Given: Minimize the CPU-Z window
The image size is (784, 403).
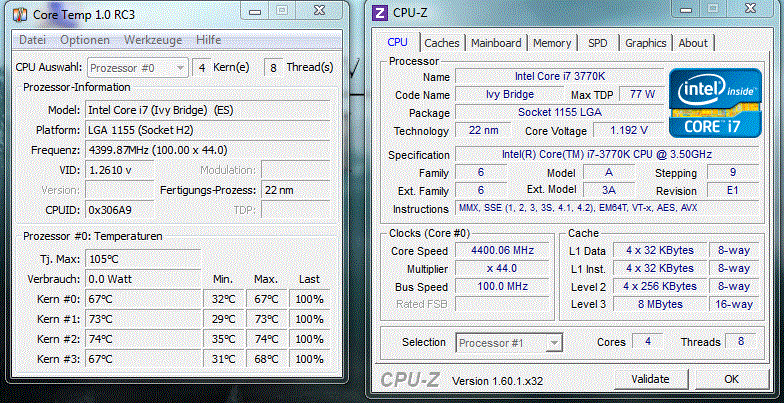Looking at the screenshot, I should pos(685,9).
